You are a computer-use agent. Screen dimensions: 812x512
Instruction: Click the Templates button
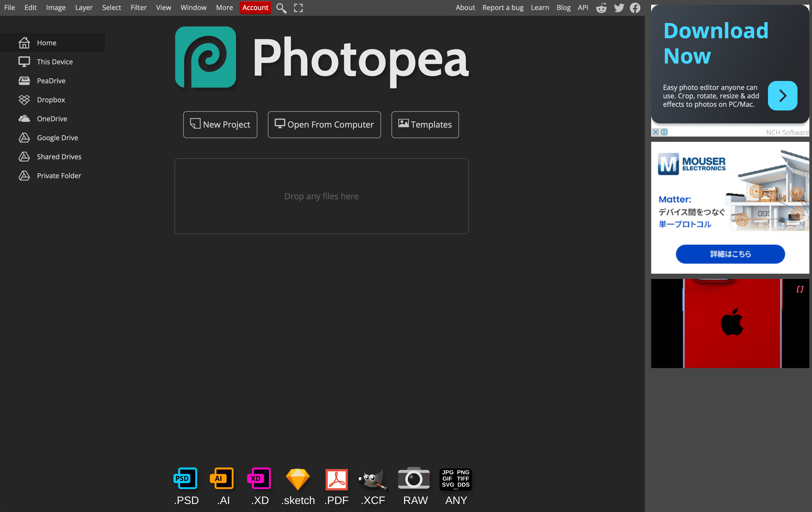tap(425, 124)
